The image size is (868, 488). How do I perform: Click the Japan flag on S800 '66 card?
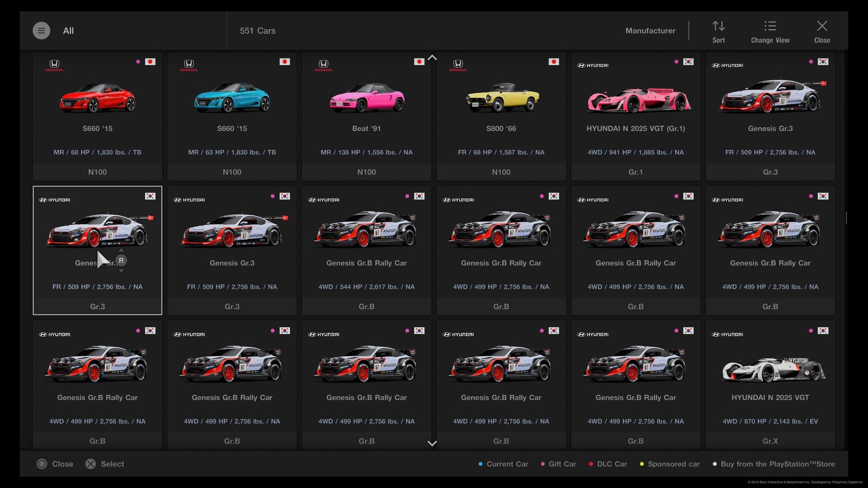tap(554, 61)
